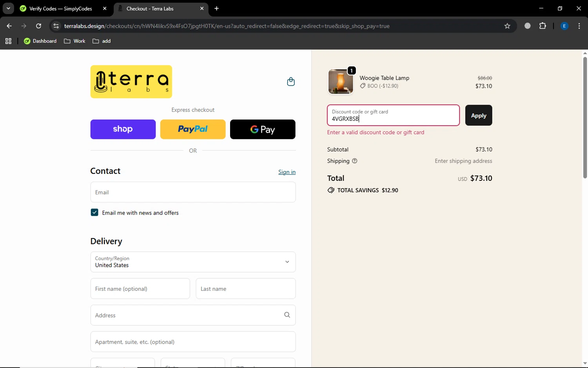
Task: Focus the First name (optional) field
Action: [x=140, y=289]
